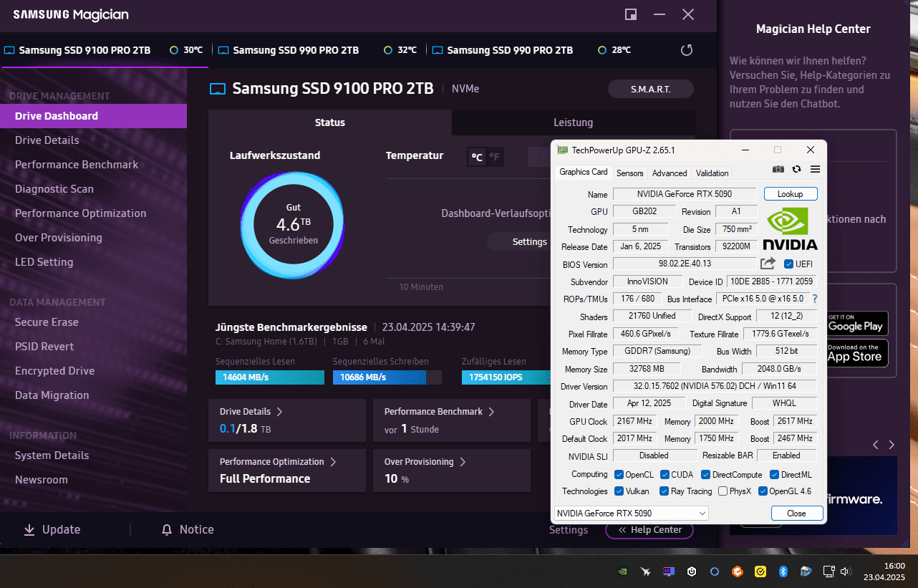Open Bluetooth tray icon
The width and height of the screenshot is (918, 588).
point(783,572)
